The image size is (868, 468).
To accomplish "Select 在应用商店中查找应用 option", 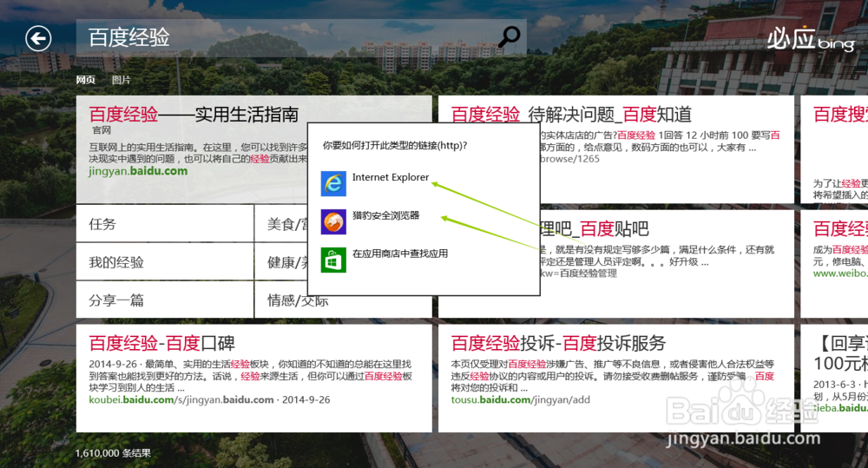I will coord(400,254).
